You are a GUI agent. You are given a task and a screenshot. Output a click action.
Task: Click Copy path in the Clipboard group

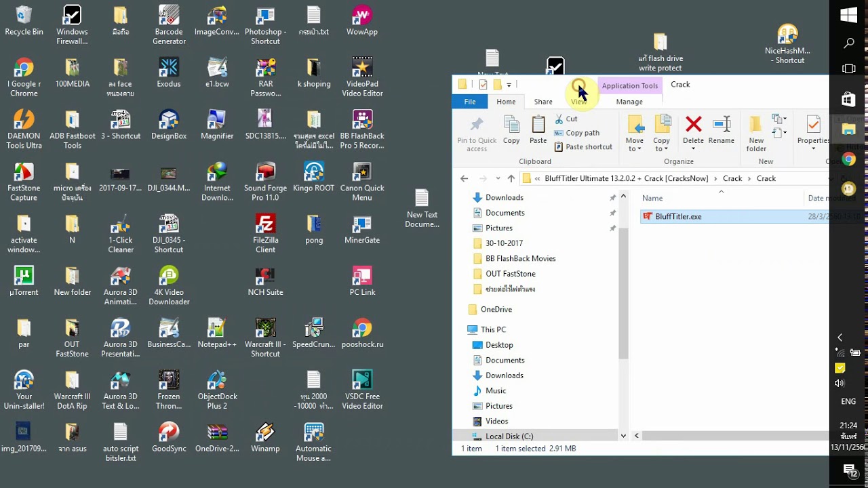576,133
